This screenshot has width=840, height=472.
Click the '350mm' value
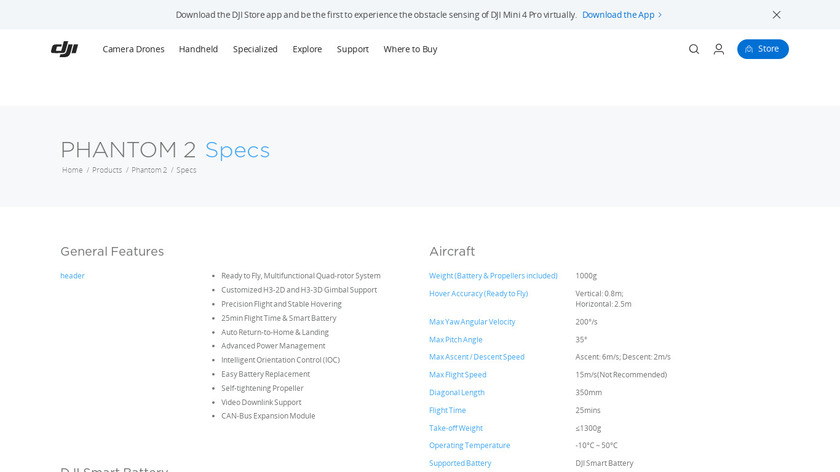click(588, 393)
